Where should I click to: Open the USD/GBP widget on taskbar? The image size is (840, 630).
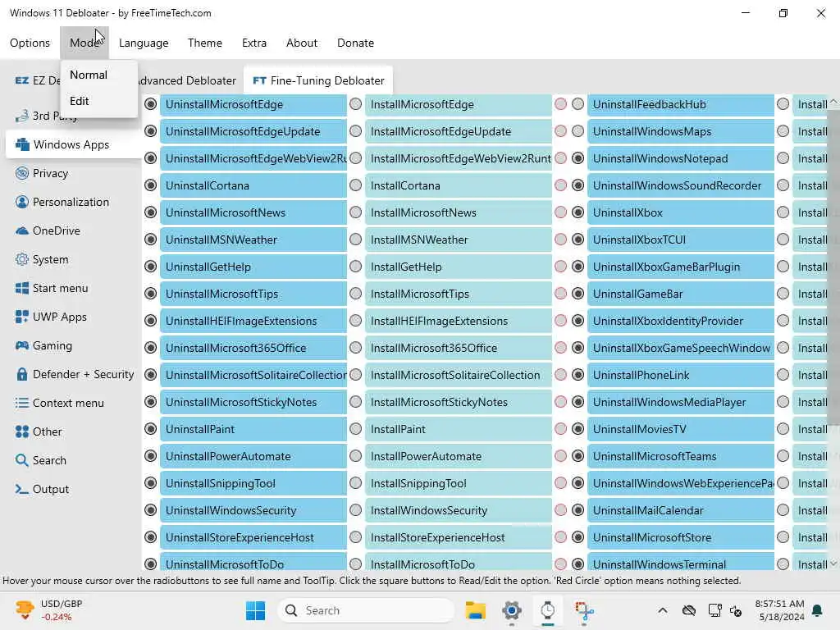tap(48, 610)
